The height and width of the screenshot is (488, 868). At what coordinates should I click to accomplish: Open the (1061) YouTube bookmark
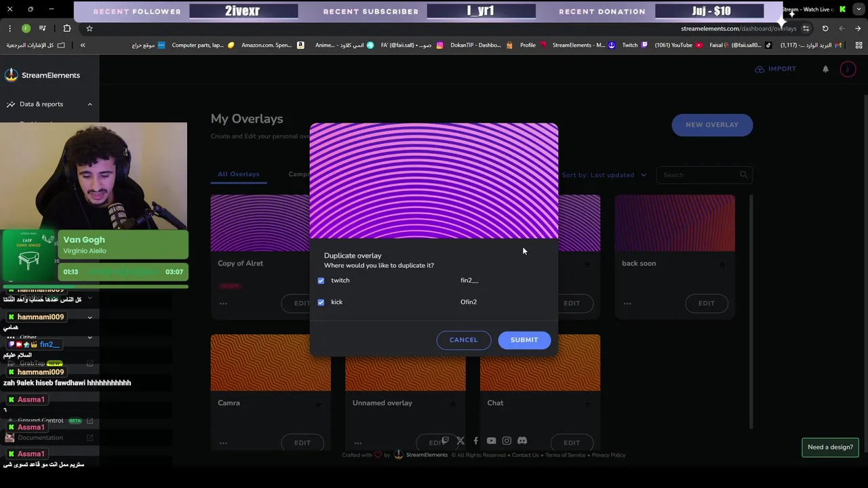677,45
